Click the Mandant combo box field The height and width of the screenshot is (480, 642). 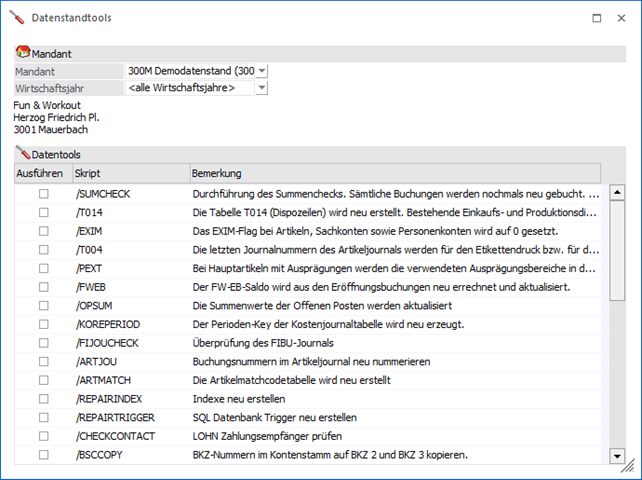(x=190, y=71)
